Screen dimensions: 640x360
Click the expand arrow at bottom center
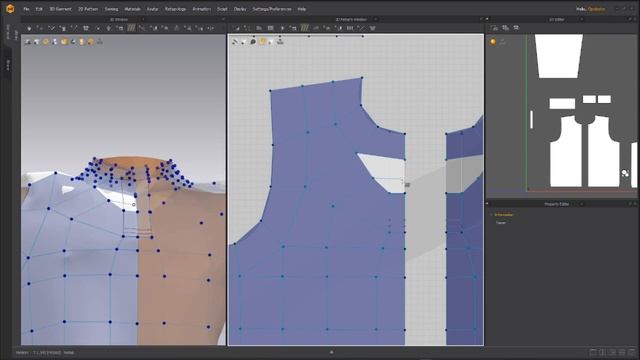[331, 352]
